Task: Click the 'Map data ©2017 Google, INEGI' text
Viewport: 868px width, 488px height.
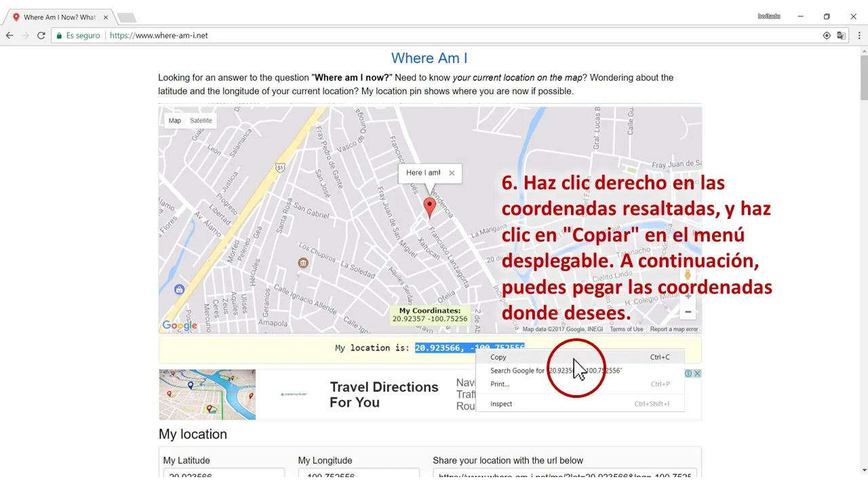Action: (563, 329)
